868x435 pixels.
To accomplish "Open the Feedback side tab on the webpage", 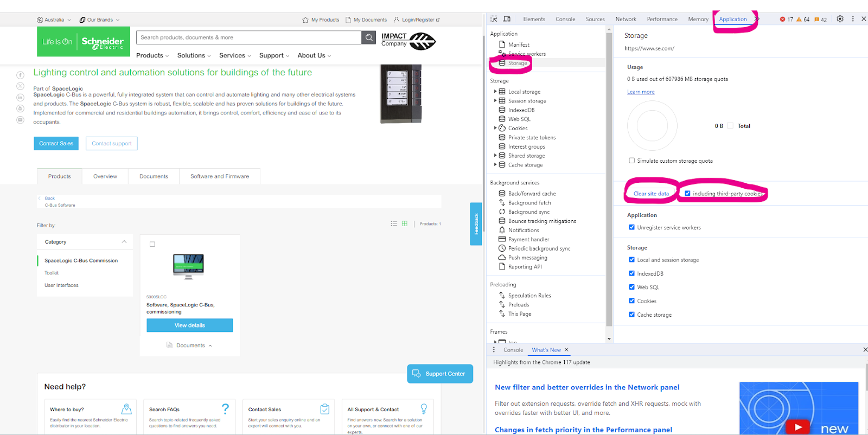I will 476,223.
